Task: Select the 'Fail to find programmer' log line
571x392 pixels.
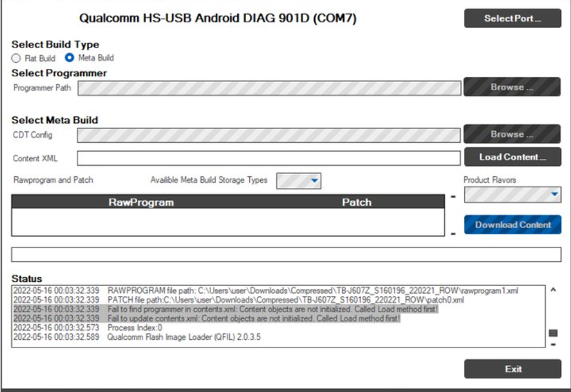Action: click(226, 309)
